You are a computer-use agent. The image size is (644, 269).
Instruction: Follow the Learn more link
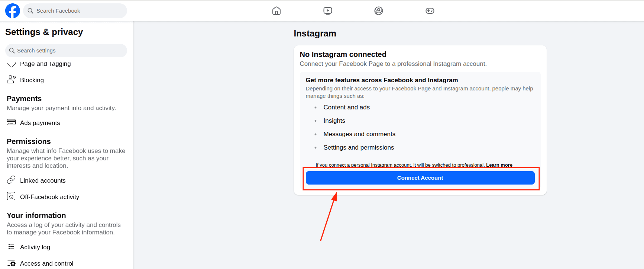click(499, 165)
